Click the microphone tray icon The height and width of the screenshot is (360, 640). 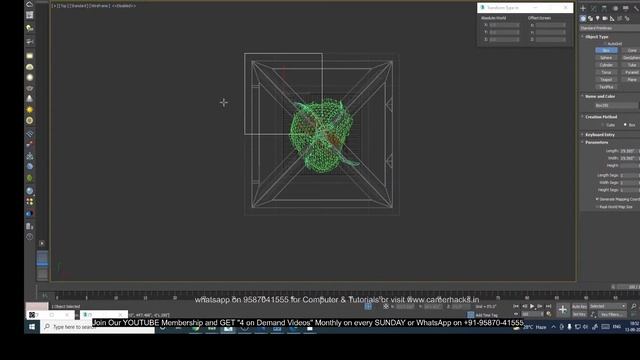[569, 327]
